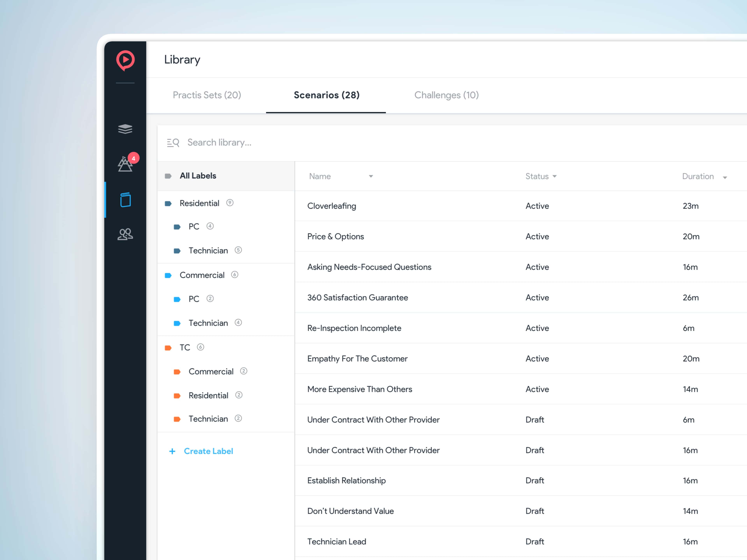The image size is (747, 560).
Task: Click the plus icon beside Create Label
Action: [172, 451]
